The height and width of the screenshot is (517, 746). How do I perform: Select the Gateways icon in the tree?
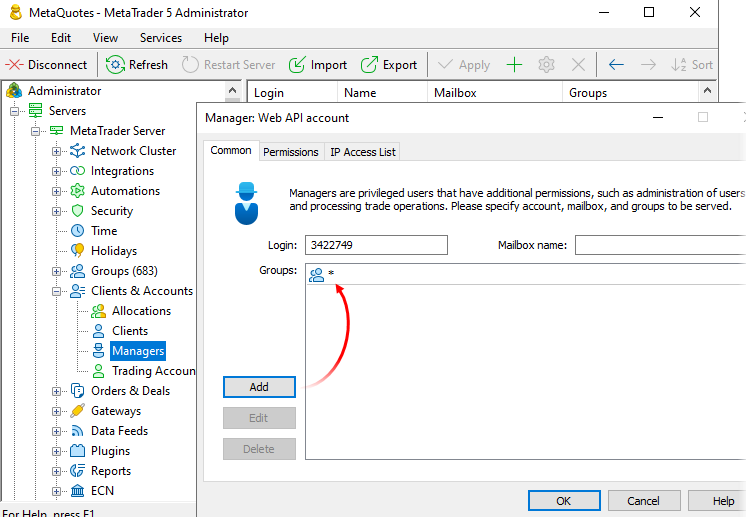[78, 410]
